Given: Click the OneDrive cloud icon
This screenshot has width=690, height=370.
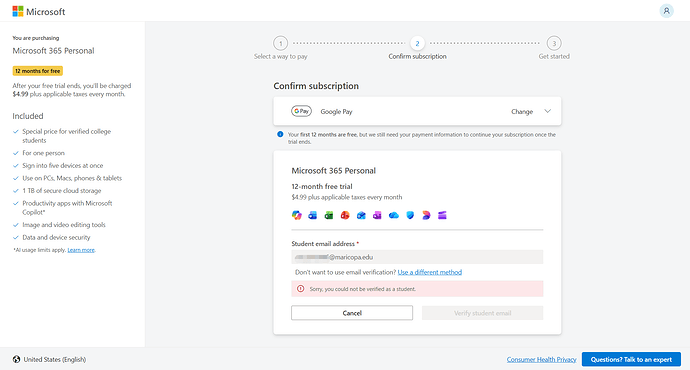Looking at the screenshot, I should click(x=394, y=215).
